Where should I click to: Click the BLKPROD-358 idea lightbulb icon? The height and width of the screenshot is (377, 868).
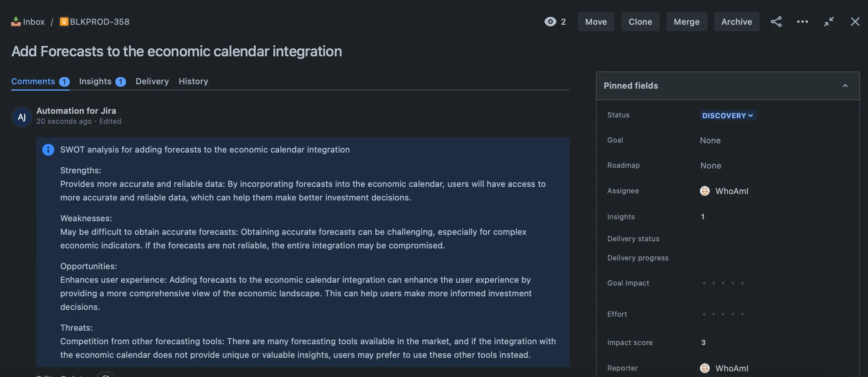(x=65, y=22)
